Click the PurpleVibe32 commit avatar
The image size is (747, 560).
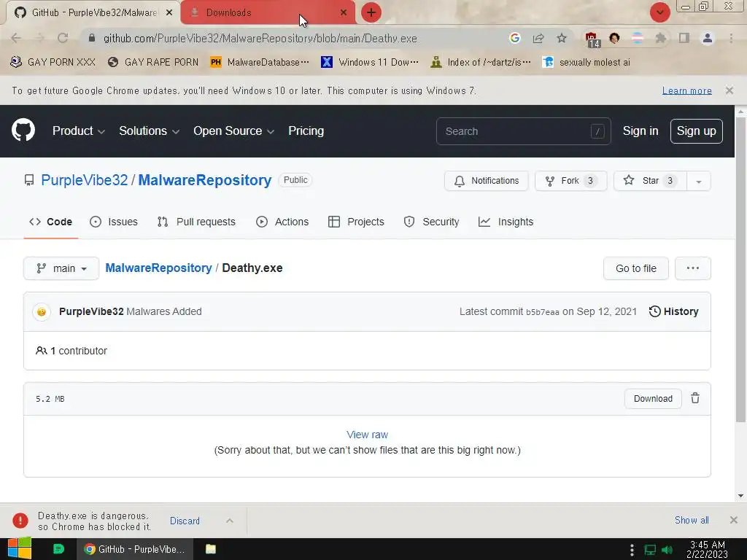point(42,311)
